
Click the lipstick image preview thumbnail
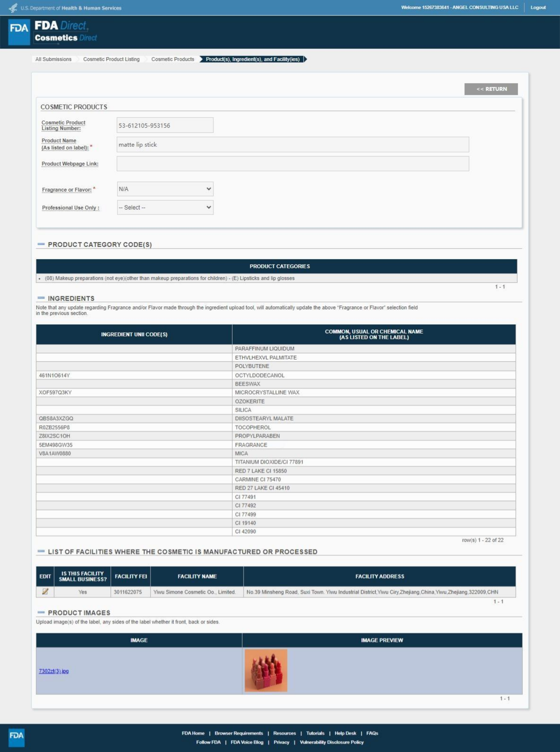(266, 670)
